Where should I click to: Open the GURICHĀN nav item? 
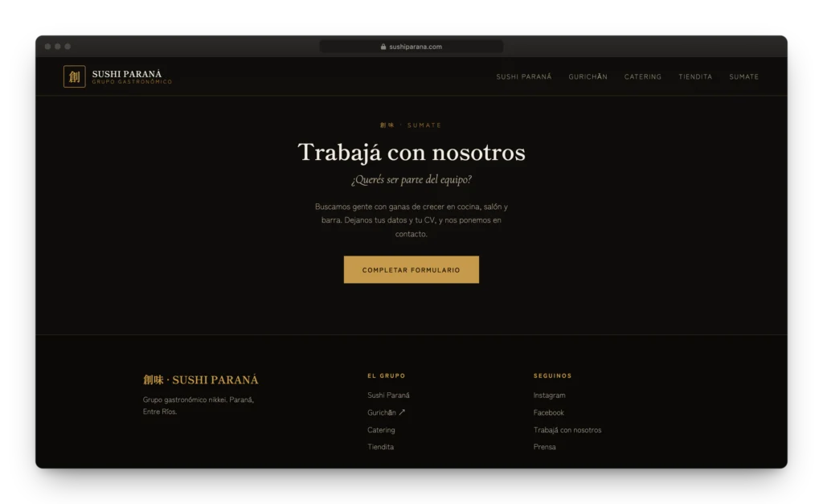588,76
